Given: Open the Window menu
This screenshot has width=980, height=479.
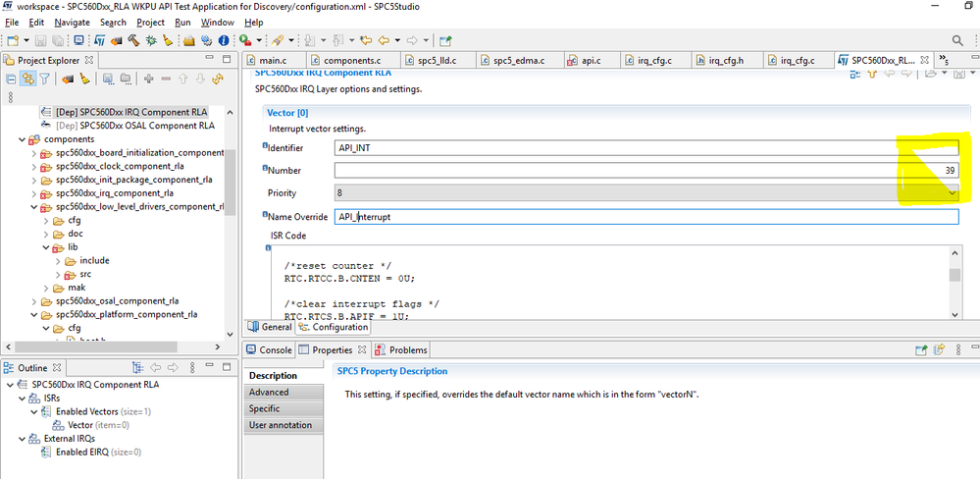Looking at the screenshot, I should point(218,22).
